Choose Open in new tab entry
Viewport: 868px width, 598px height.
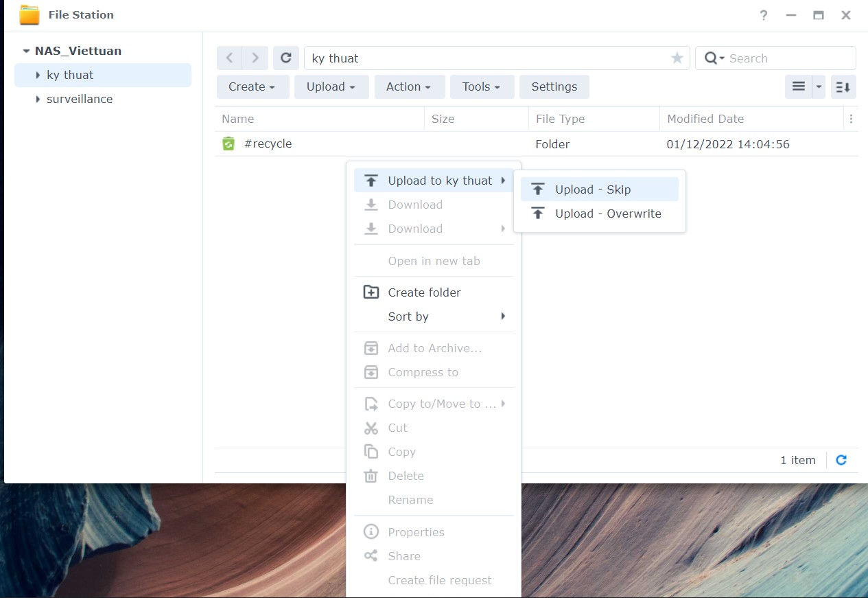pos(434,261)
